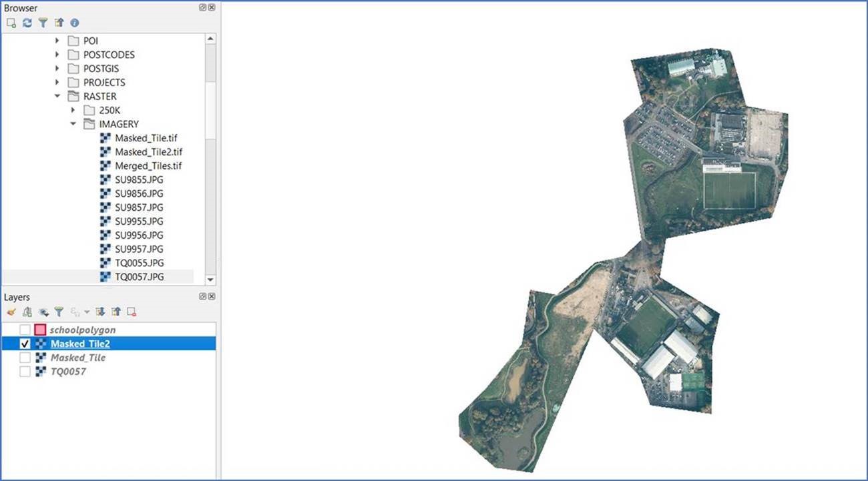
Task: Click the Filter Browser funnel icon
Action: [x=43, y=22]
